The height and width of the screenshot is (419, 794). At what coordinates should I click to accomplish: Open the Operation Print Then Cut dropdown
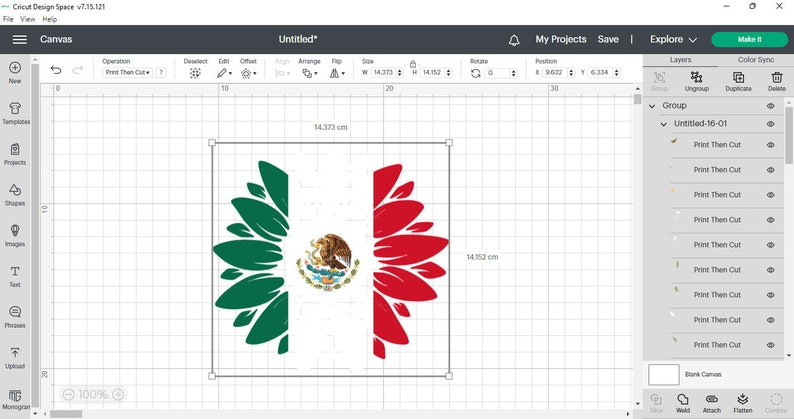point(128,73)
